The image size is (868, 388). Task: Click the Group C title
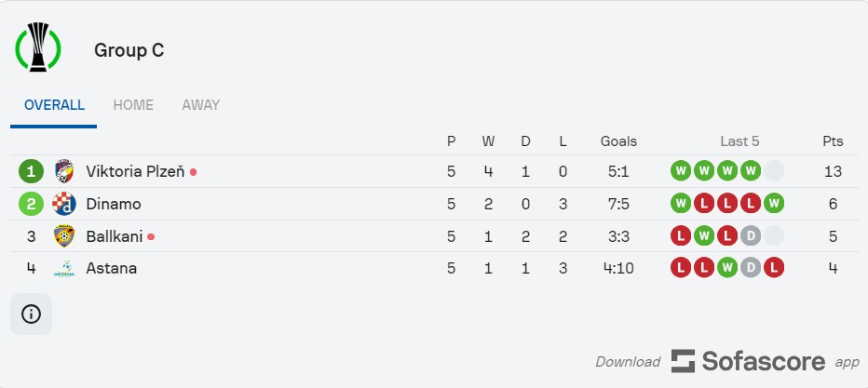pos(129,50)
